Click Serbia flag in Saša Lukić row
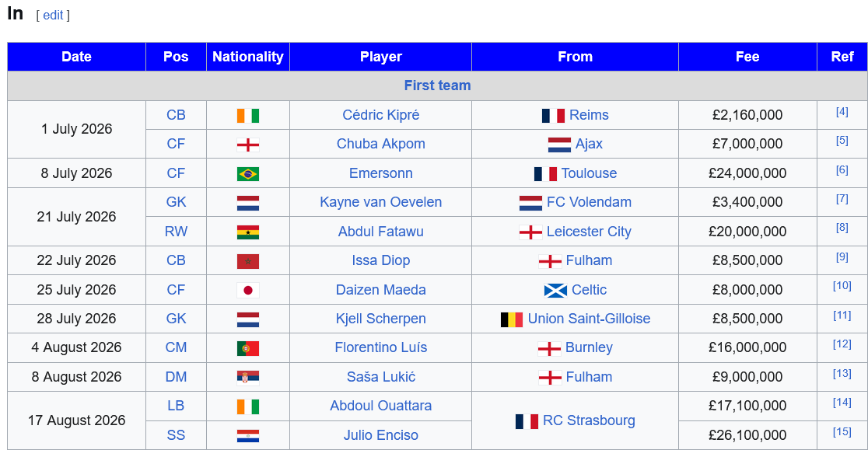The height and width of the screenshot is (450, 868). [248, 378]
